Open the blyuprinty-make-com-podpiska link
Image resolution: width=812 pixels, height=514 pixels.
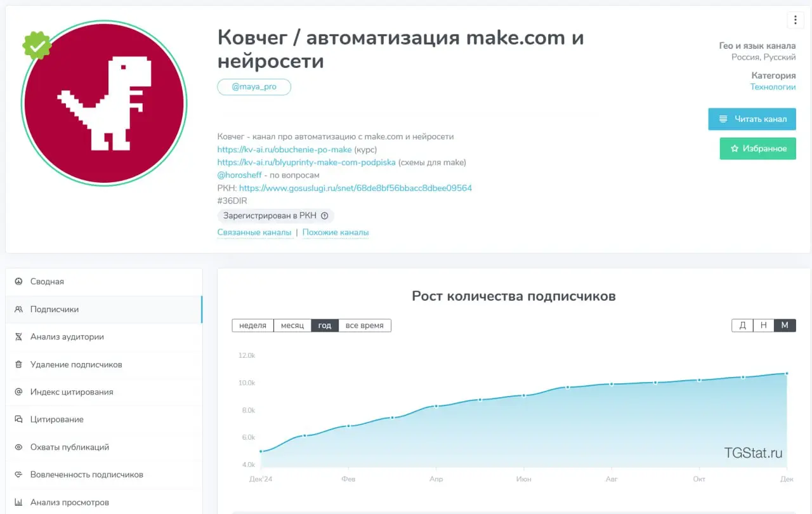[306, 162]
